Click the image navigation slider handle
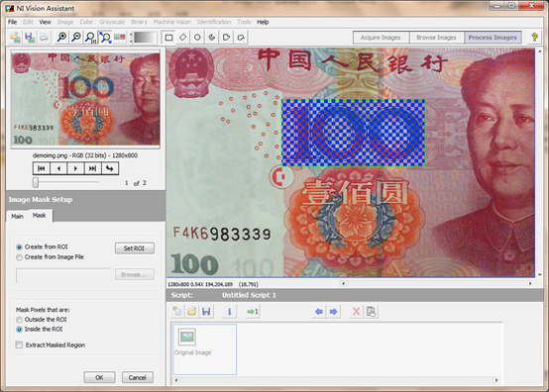The height and width of the screenshot is (392, 549). tap(36, 182)
